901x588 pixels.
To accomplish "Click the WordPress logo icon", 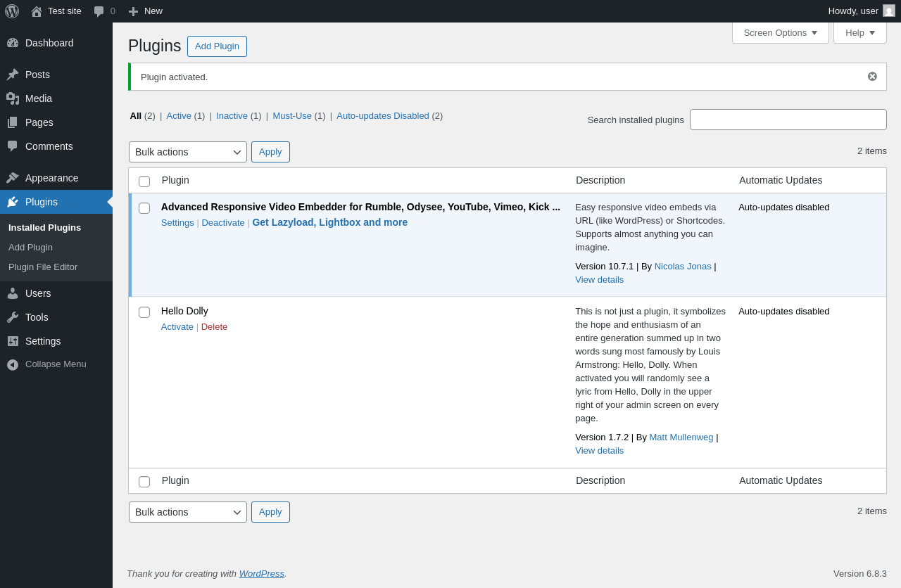I will click(12, 11).
